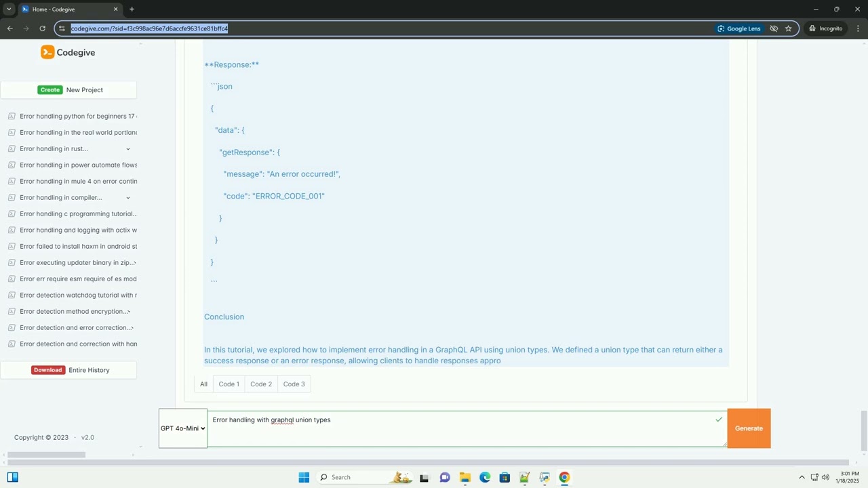Click the Codegive logo icon
The height and width of the screenshot is (488, 868).
coord(47,52)
